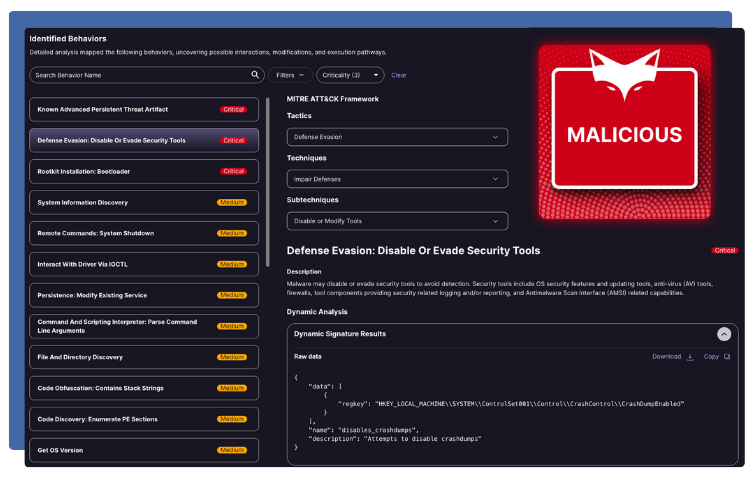Image resolution: width=750 pixels, height=500 pixels.
Task: Expand the Disable or Modify Tools dropdown
Action: [x=397, y=221]
